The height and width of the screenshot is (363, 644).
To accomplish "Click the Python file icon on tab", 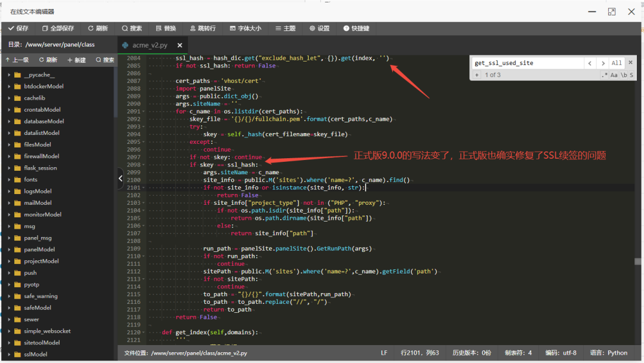I will point(125,45).
